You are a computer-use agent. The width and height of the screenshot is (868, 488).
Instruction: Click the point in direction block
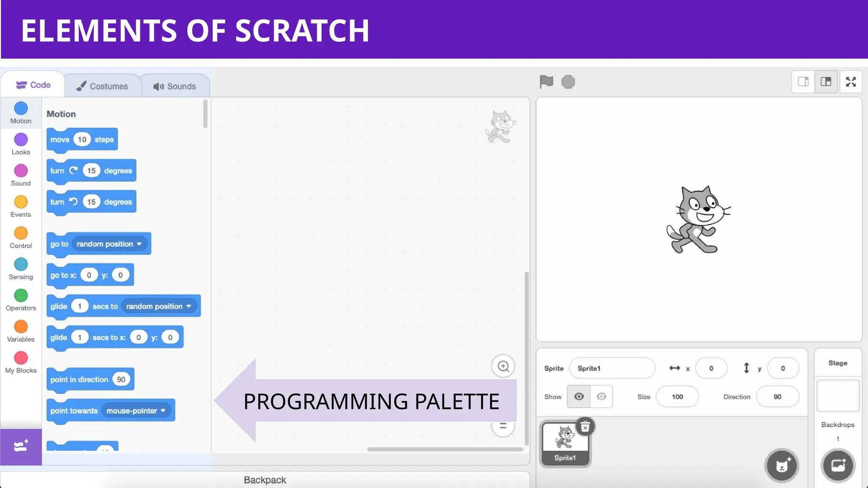pyautogui.click(x=90, y=380)
